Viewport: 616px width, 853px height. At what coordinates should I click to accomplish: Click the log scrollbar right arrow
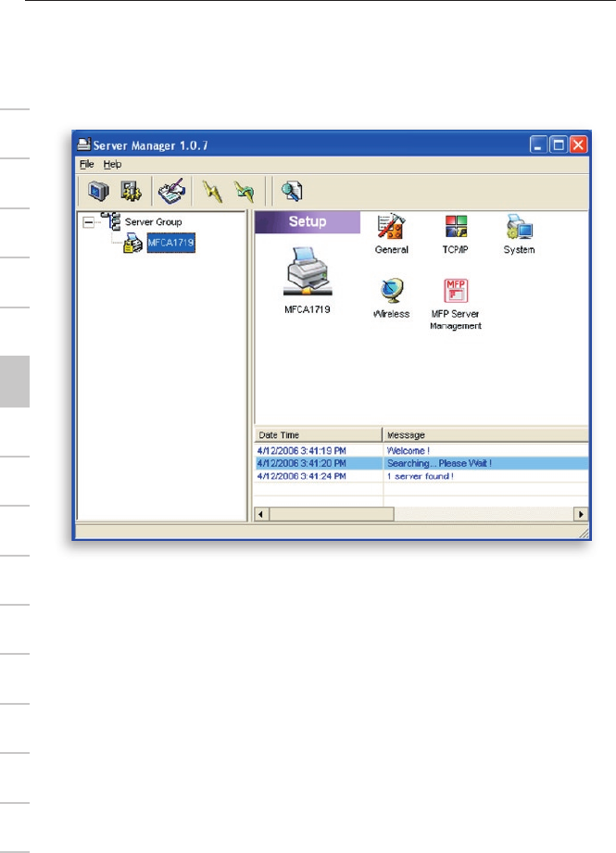click(581, 513)
